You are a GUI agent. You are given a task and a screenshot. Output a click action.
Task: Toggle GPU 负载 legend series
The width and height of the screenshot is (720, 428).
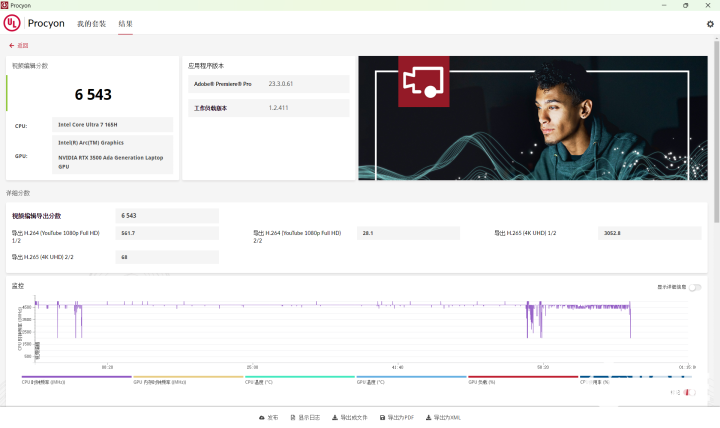pos(482,381)
